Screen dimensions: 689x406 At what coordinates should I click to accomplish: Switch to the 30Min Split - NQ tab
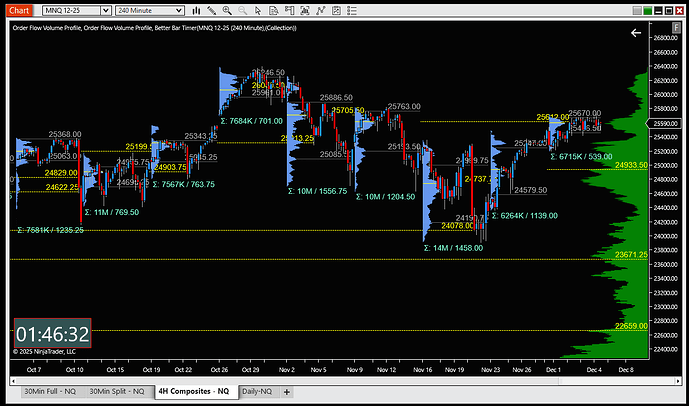pyautogui.click(x=118, y=391)
